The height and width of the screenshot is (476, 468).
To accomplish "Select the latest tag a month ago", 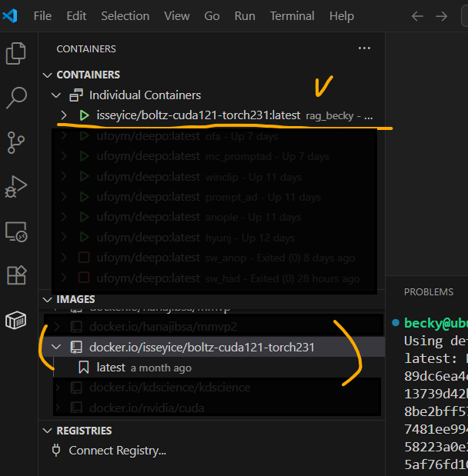I will pos(212,368).
